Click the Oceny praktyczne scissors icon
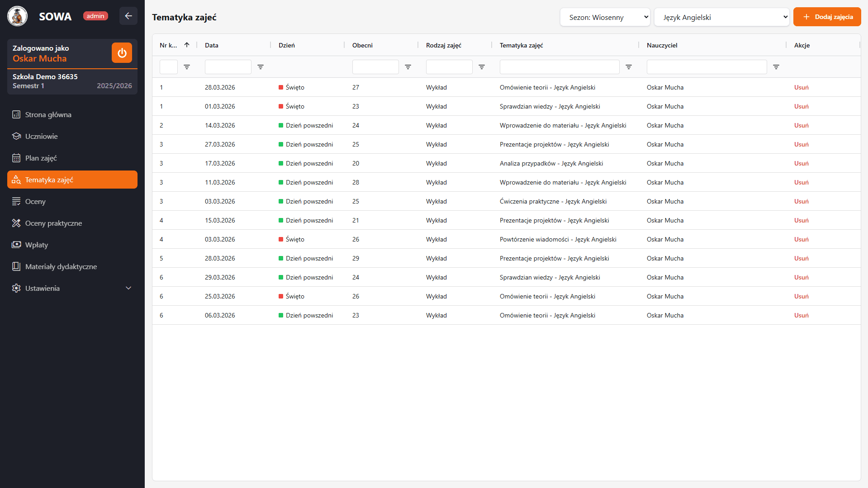868x488 pixels. pyautogui.click(x=16, y=223)
